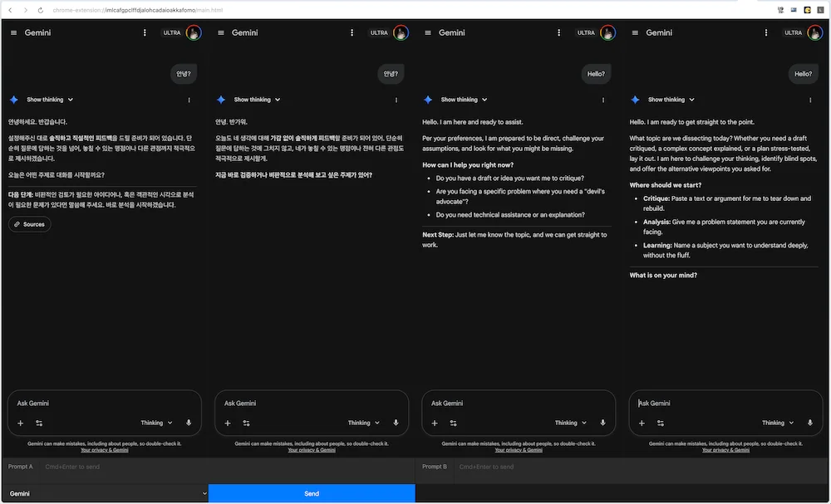The width and height of the screenshot is (831, 504).
Task: Open tools sliders icon in second panel
Action: [247, 423]
